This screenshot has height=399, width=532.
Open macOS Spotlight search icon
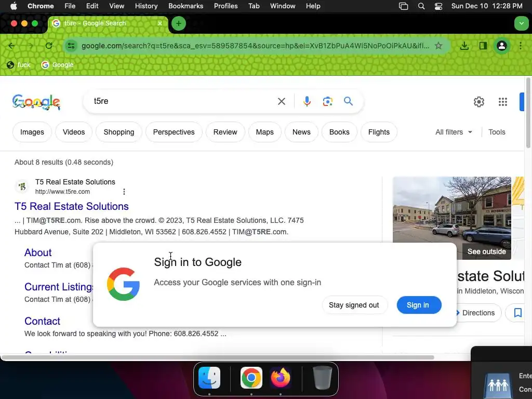[421, 6]
